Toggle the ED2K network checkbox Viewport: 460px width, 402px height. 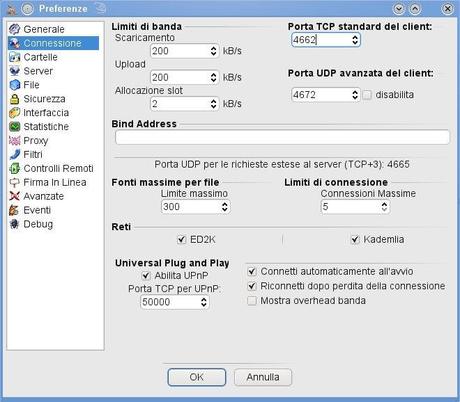(181, 239)
